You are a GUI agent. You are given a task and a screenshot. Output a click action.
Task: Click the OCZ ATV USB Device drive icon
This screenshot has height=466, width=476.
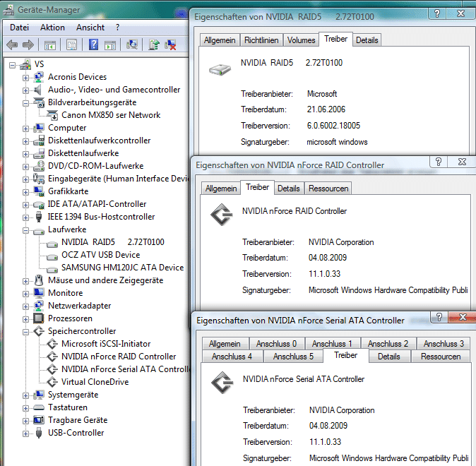click(x=52, y=256)
